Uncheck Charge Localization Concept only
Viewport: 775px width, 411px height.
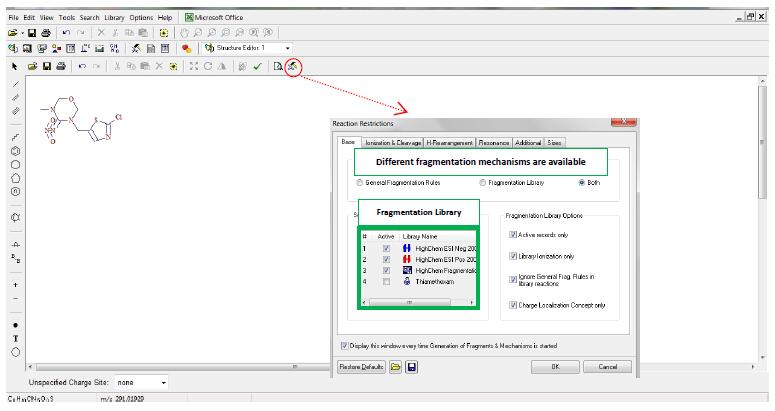click(512, 304)
